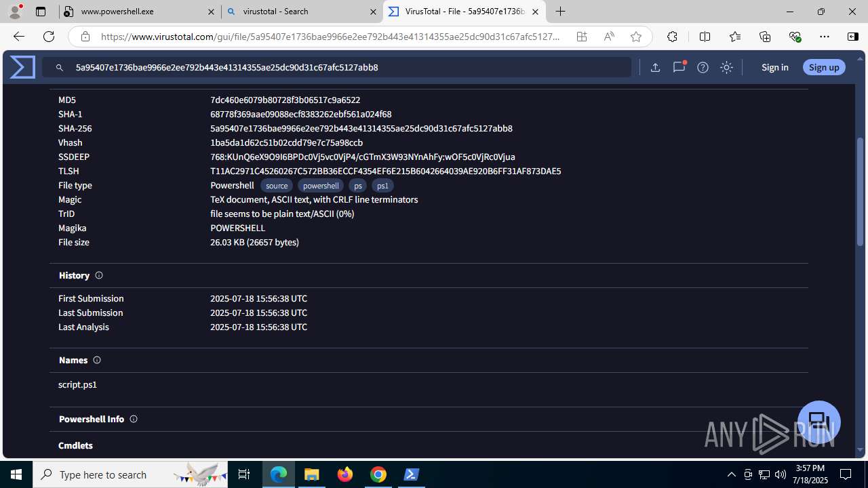The image size is (868, 488).
Task: Switch to the www.powershell.exe tab
Action: (x=140, y=12)
